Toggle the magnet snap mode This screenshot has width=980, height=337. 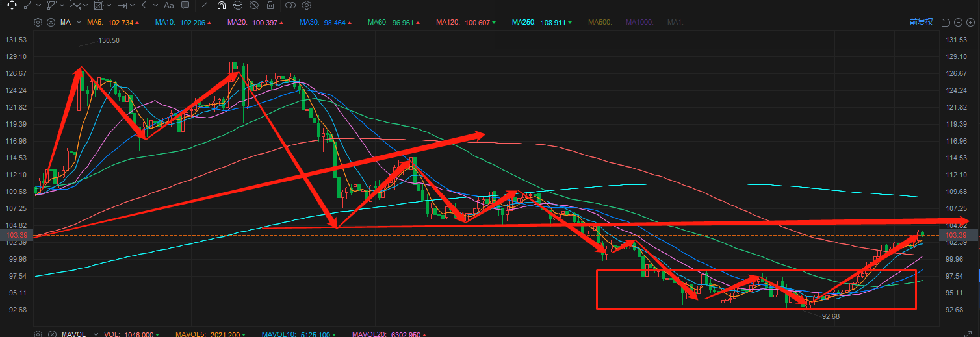222,5
